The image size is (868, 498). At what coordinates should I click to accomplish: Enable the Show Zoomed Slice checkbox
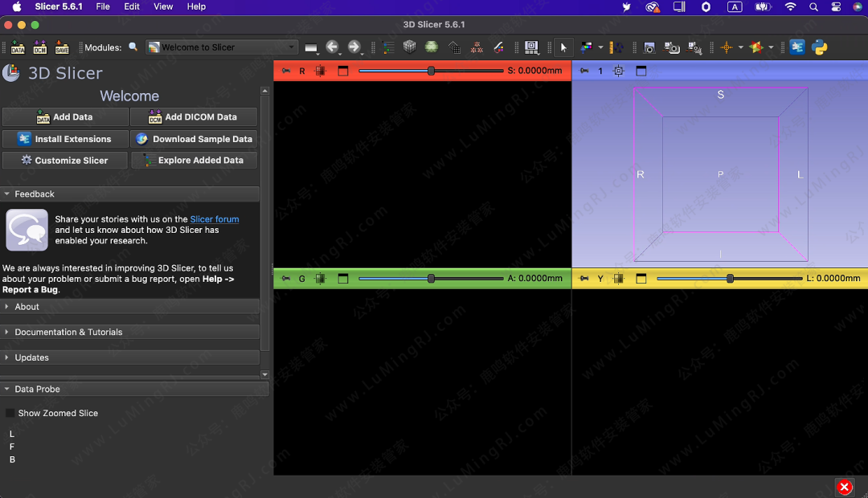pos(10,413)
